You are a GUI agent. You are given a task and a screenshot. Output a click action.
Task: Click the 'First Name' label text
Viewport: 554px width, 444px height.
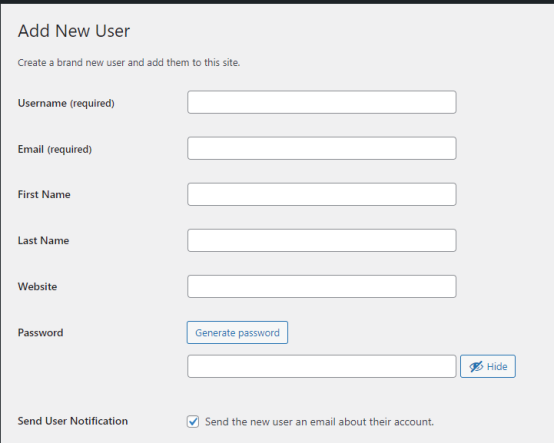(x=44, y=194)
